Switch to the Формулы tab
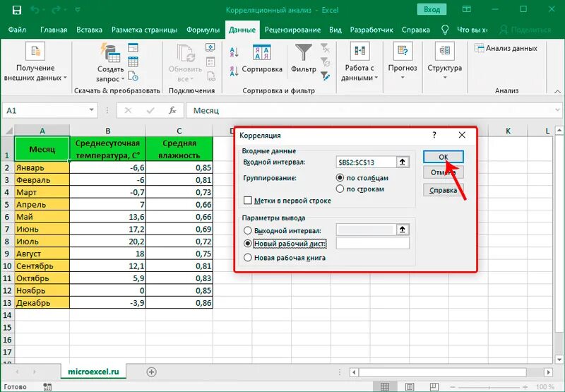This screenshot has height=392, width=565. [203, 30]
